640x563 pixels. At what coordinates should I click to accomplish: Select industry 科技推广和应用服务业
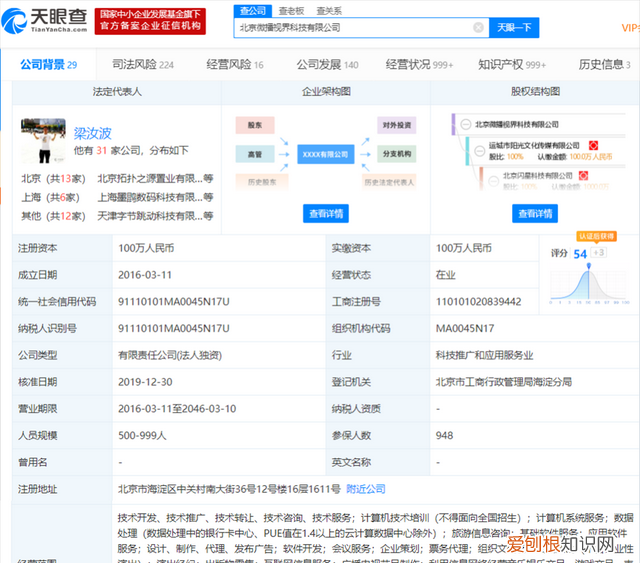[484, 355]
